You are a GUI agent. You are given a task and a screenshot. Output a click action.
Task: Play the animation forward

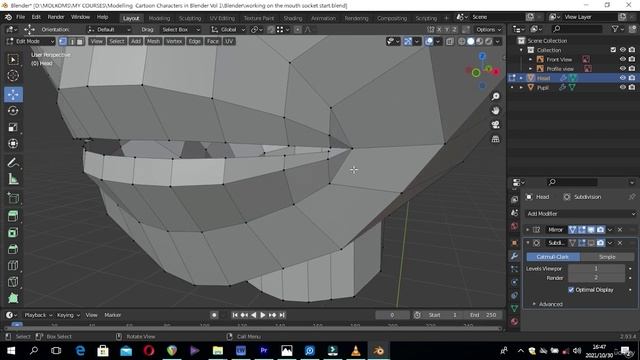262,315
